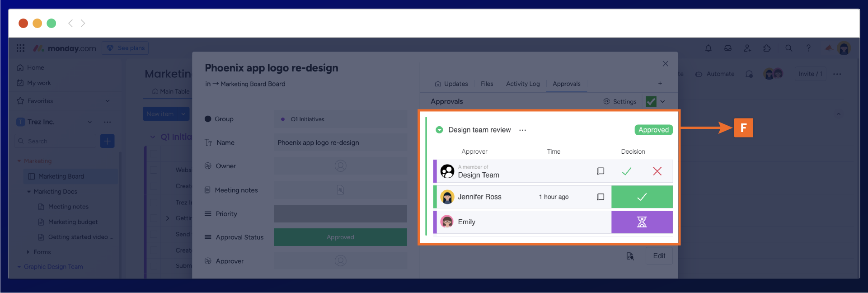Click the See plans button
868x293 pixels.
(125, 48)
